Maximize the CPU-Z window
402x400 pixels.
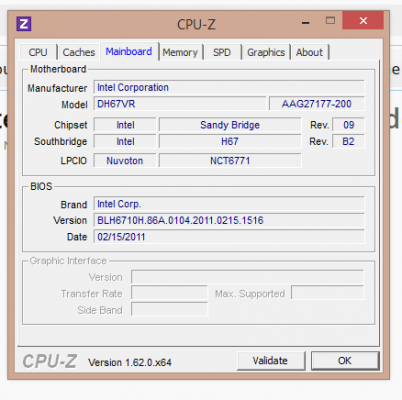click(x=330, y=21)
